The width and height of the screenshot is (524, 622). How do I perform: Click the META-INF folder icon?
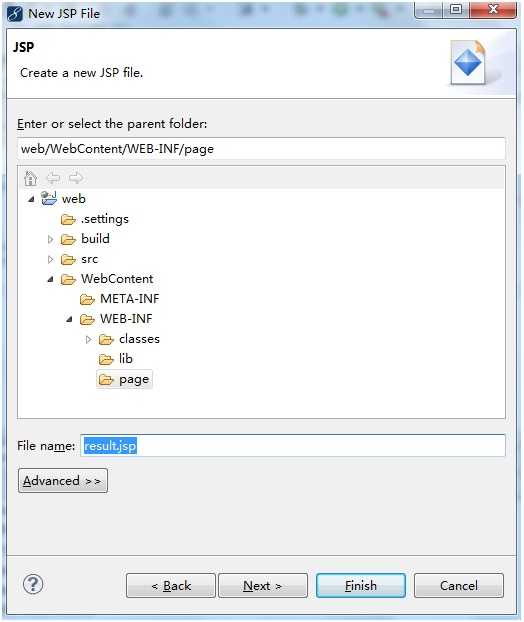click(87, 299)
